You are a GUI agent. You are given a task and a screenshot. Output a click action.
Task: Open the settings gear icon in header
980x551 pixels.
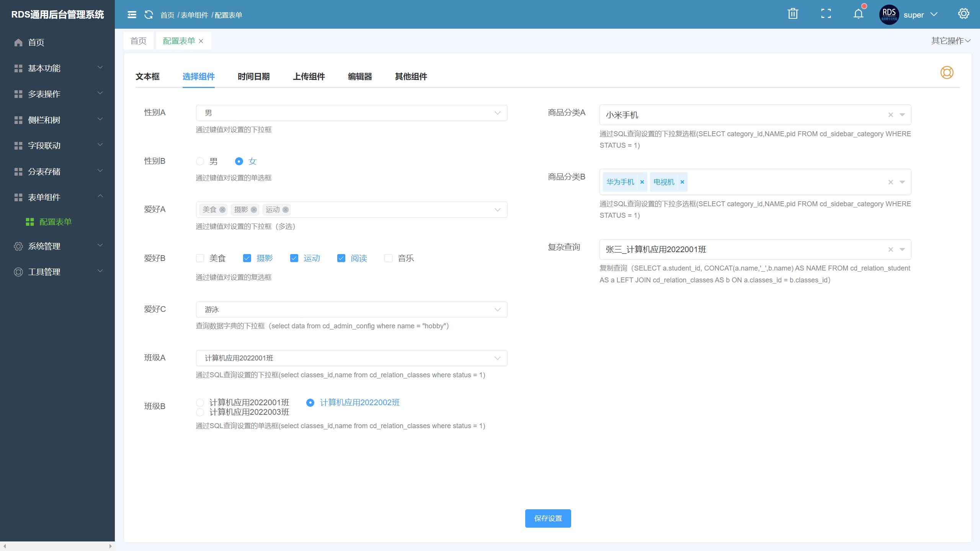tap(964, 14)
